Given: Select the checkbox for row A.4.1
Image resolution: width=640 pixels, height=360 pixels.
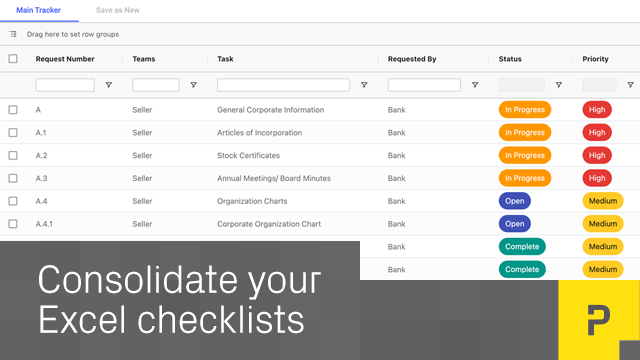Looking at the screenshot, I should [13, 224].
